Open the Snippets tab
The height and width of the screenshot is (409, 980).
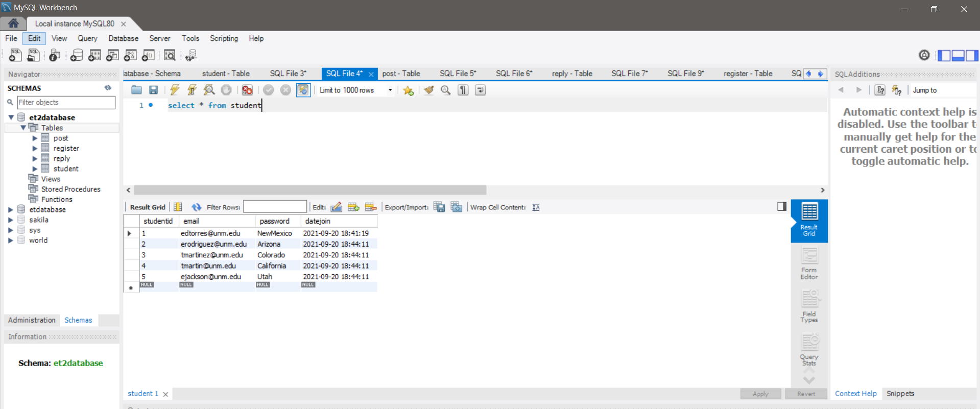click(x=900, y=394)
